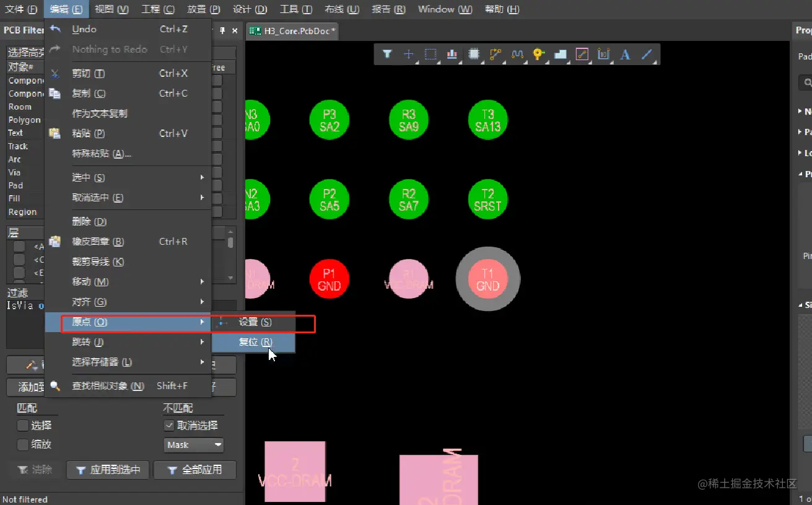Uncheck the 取消选择 checkbox
This screenshot has height=505, width=812.
[x=168, y=426]
